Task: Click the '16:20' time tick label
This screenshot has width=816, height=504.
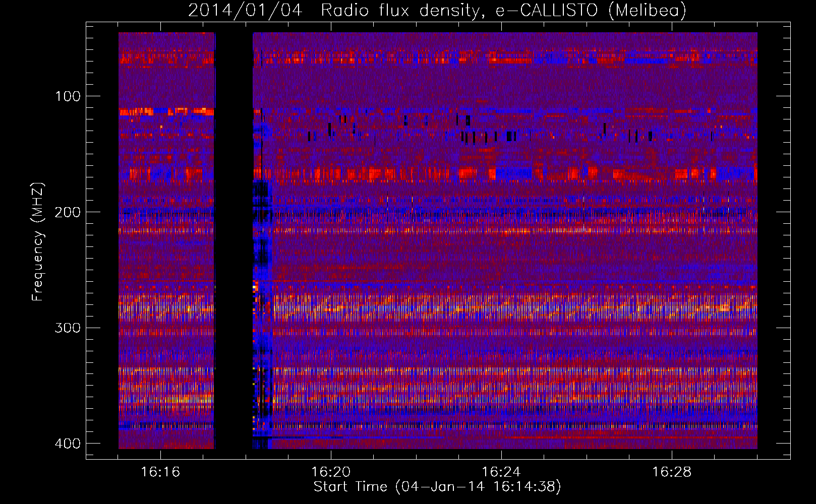Action: pyautogui.click(x=331, y=472)
